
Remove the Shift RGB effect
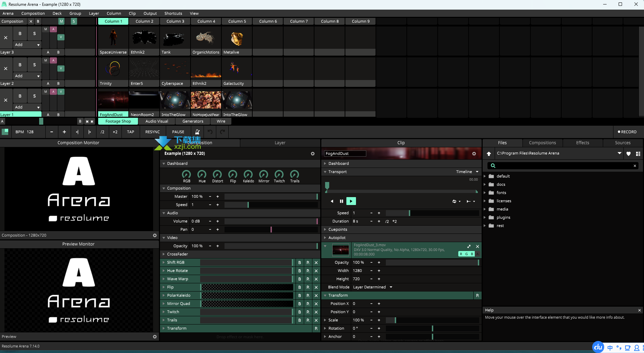coord(316,262)
